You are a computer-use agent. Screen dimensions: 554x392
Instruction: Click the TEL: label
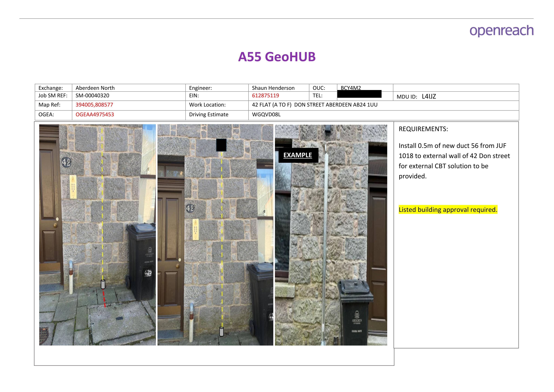pyautogui.click(x=318, y=95)
